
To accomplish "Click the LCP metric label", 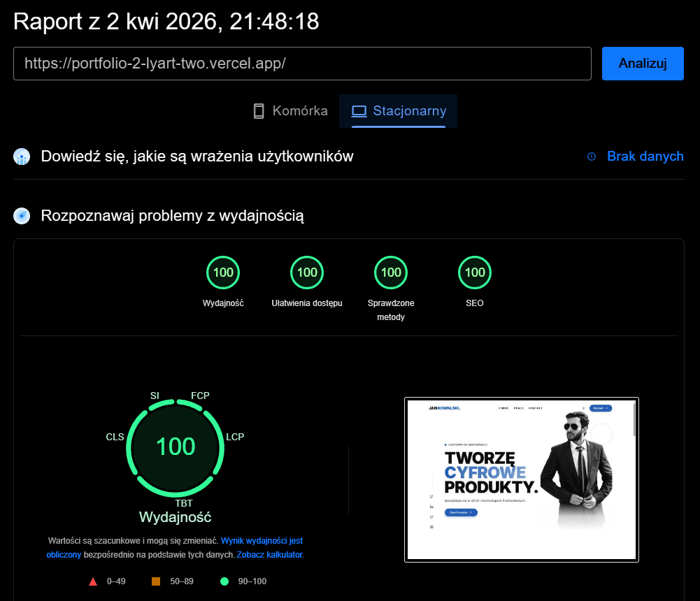I will [x=235, y=437].
